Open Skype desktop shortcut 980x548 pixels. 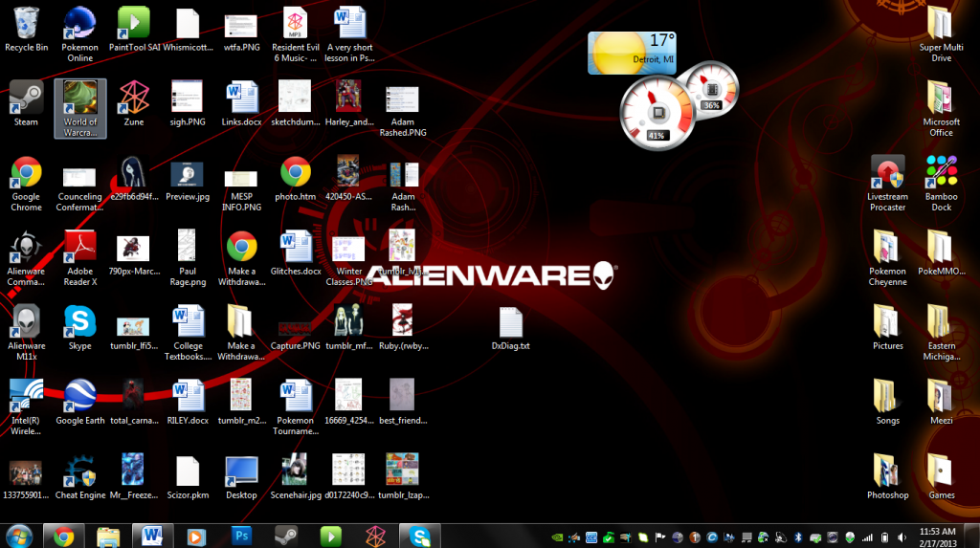point(80,328)
